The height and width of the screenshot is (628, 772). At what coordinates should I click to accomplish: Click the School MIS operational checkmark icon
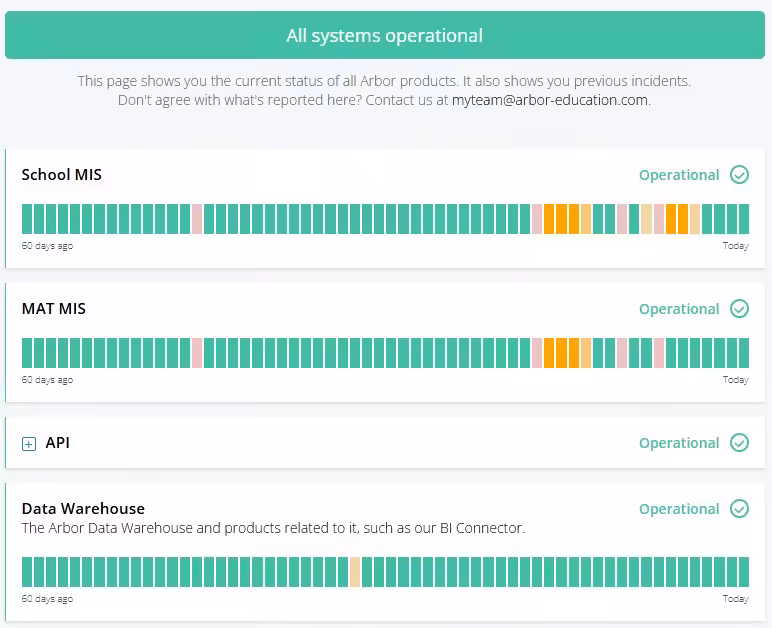(x=739, y=175)
